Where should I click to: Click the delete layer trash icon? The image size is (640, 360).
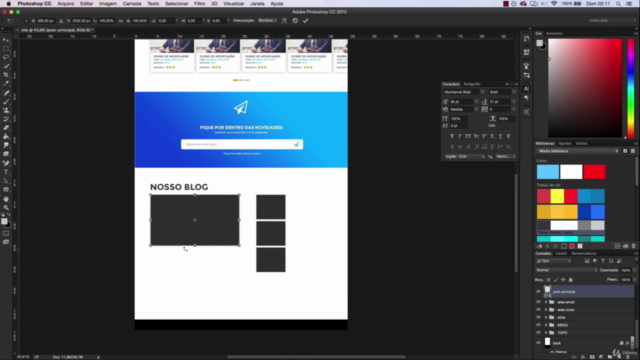click(628, 357)
